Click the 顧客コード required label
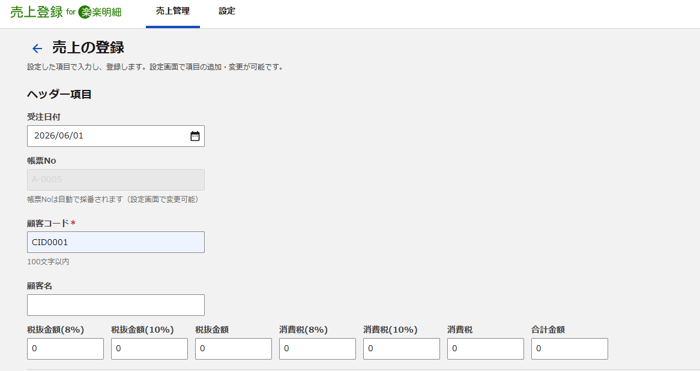The height and width of the screenshot is (371, 700). click(x=51, y=223)
